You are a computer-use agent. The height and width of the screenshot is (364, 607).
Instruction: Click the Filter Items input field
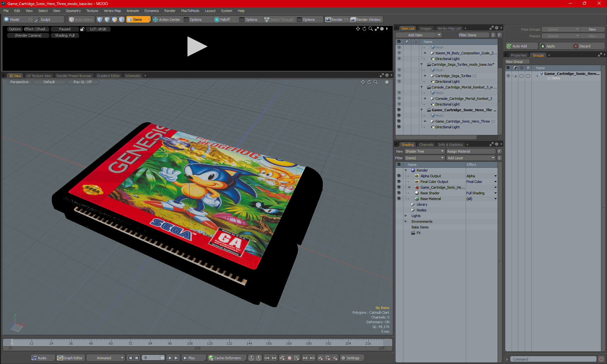pos(474,35)
